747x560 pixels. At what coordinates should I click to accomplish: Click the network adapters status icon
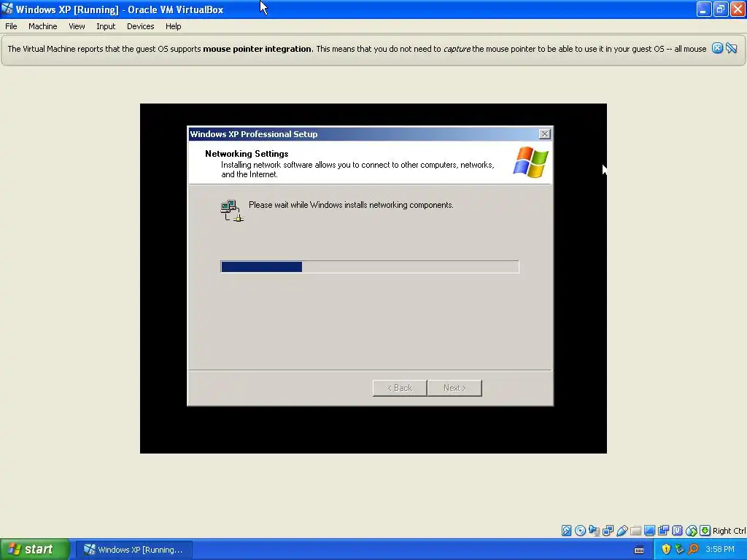point(608,531)
